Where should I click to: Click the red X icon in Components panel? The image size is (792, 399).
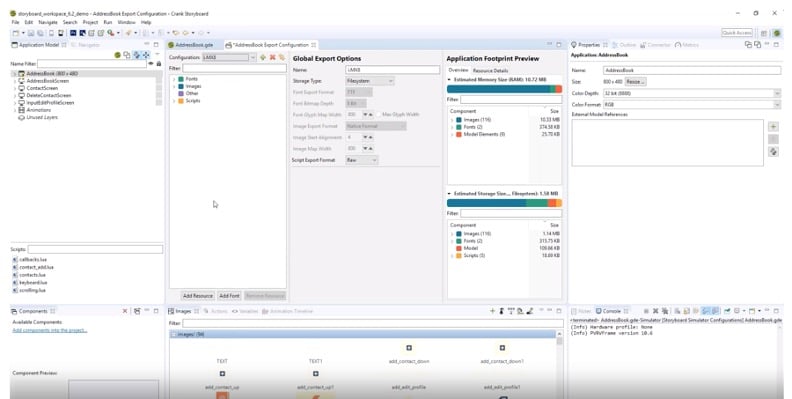coord(125,311)
